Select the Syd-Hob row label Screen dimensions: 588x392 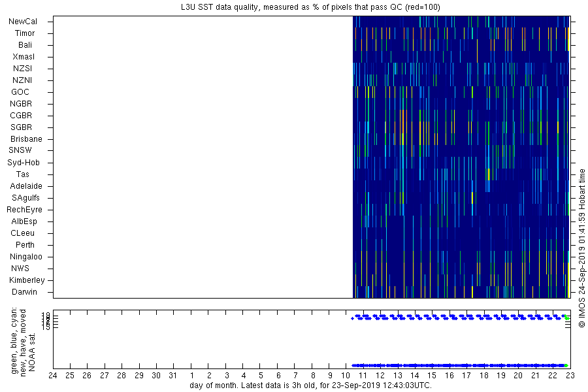pos(24,163)
